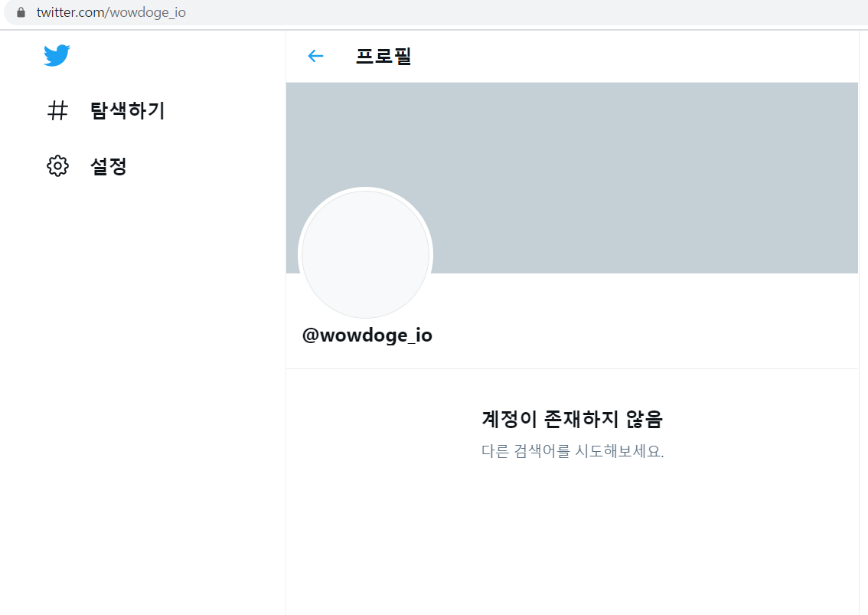Go back using the blue arrow
Screen dimensions: 868x615
point(315,56)
